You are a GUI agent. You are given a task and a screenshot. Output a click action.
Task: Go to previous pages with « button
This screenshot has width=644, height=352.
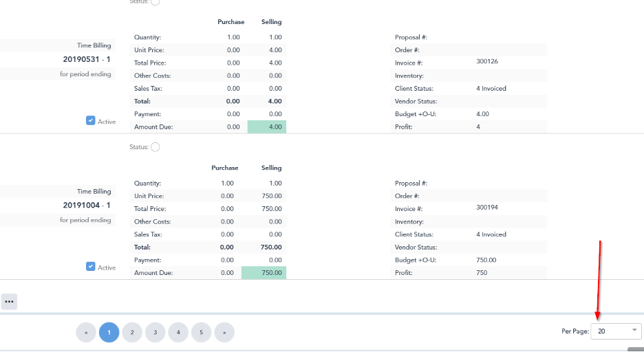pos(86,332)
